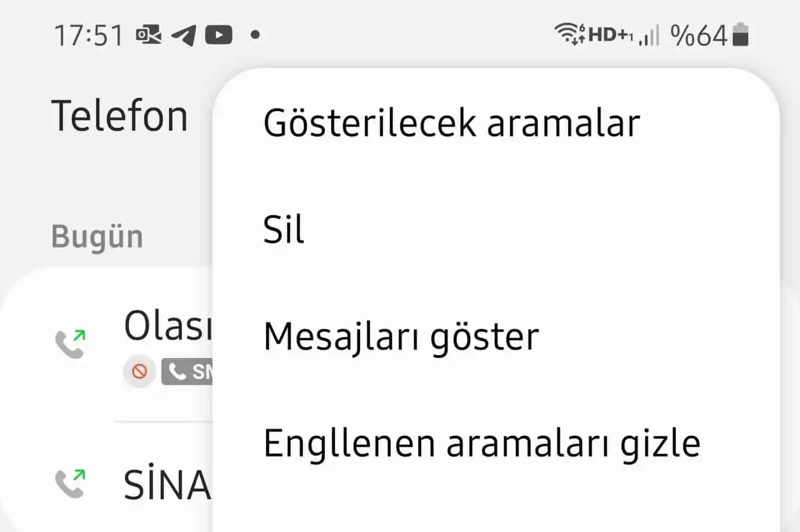Tap the Wi-Fi signal icon in the status bar
The width and height of the screenshot is (800, 532).
(570, 34)
